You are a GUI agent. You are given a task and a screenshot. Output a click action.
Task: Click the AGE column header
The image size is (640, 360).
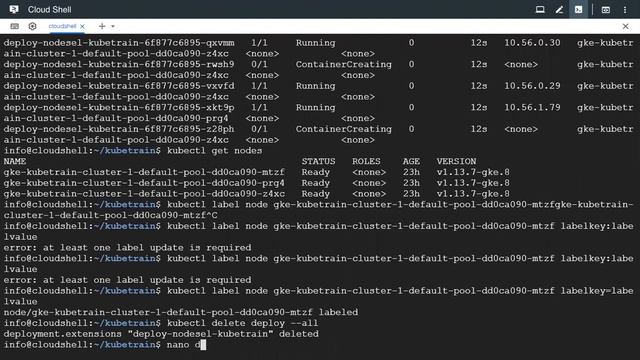[411, 162]
